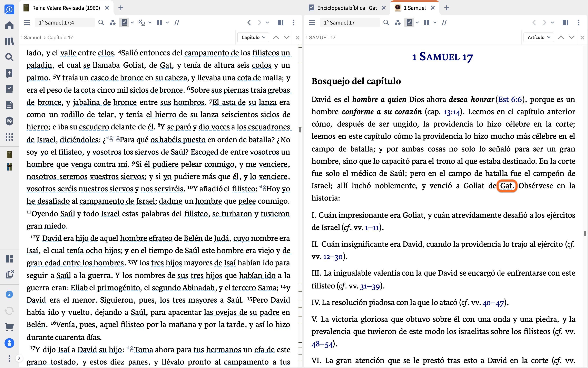Close the Enciclopedia bíblica tab
This screenshot has width=588, height=368.
click(384, 8)
